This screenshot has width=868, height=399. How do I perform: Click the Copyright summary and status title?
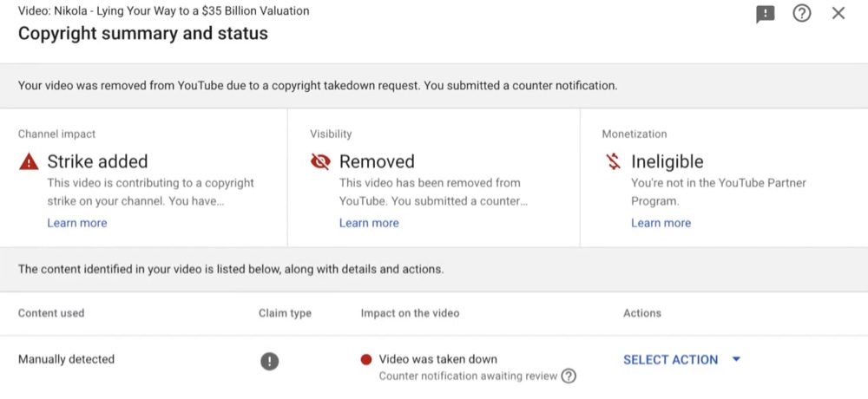[x=143, y=34]
